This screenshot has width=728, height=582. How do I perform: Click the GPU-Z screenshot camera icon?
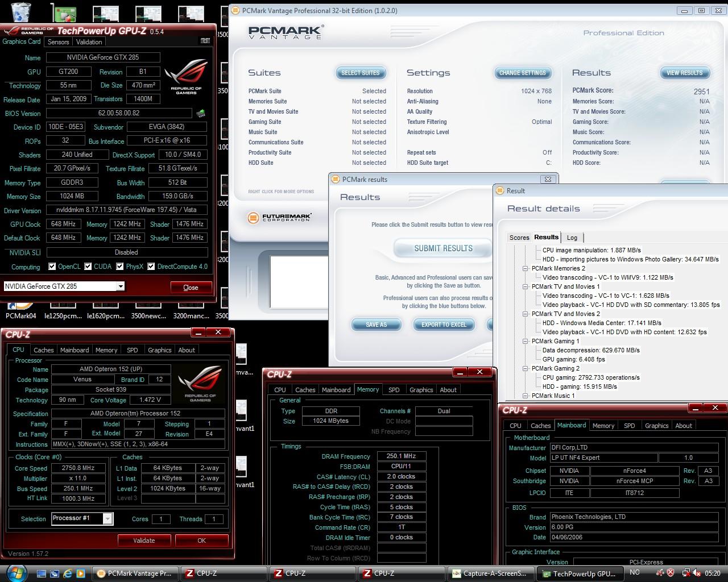(205, 41)
